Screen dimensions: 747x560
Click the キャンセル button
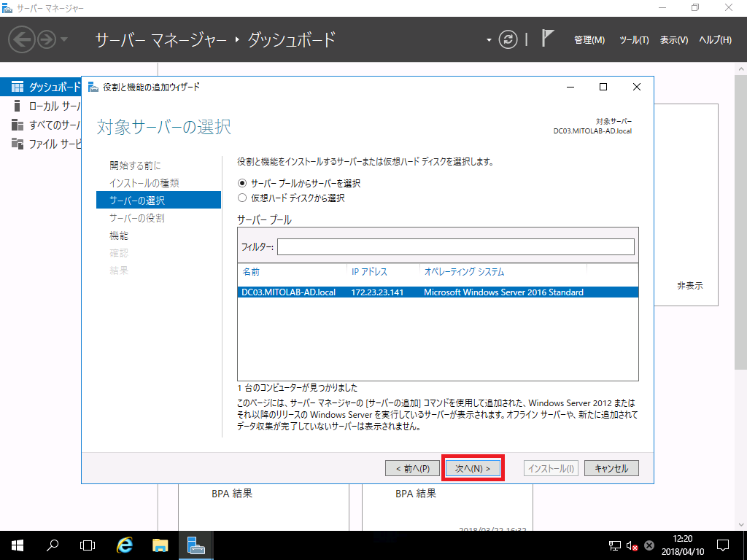[611, 468]
